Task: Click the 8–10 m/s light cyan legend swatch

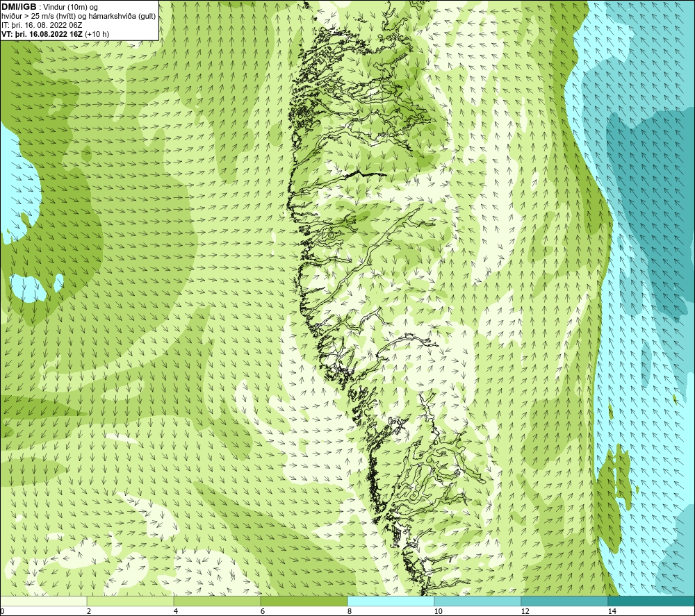Action: click(x=391, y=601)
